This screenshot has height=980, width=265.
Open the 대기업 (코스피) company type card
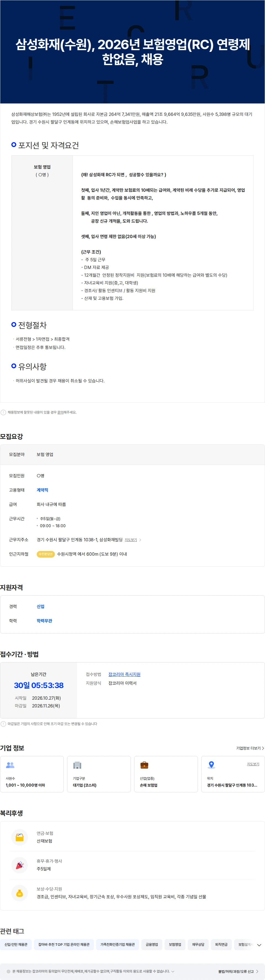(99, 774)
